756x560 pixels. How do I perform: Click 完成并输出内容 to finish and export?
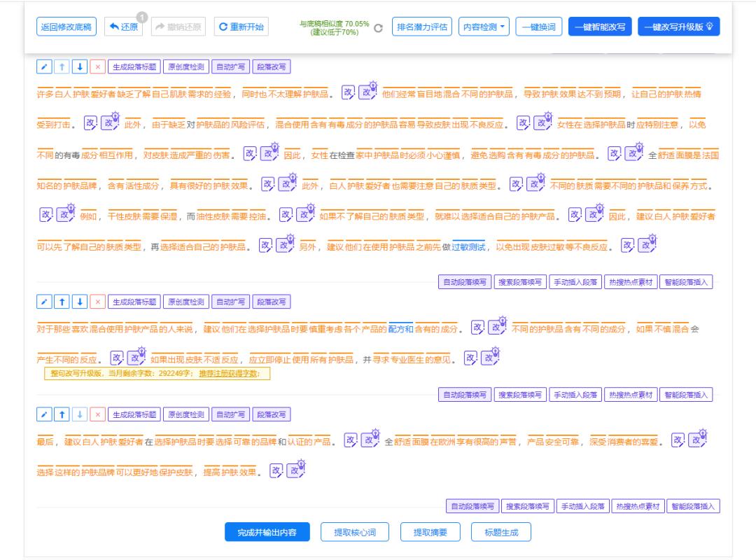pyautogui.click(x=267, y=532)
